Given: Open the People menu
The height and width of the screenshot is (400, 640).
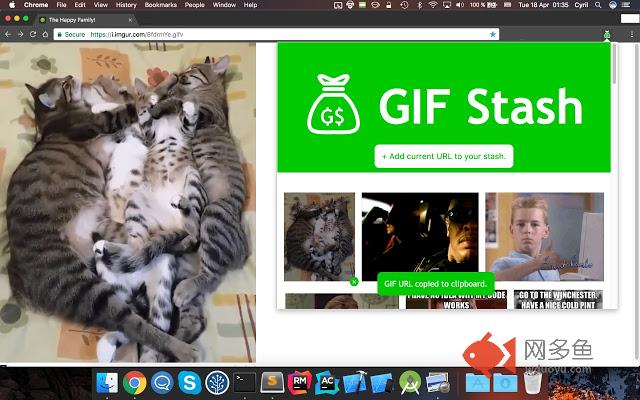Looking at the screenshot, I should (194, 5).
